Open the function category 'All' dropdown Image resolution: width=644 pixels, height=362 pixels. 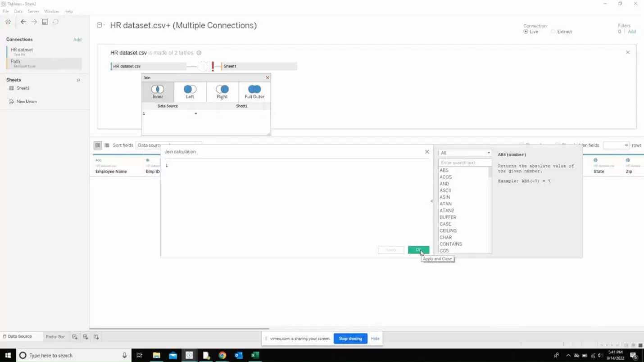click(x=465, y=153)
